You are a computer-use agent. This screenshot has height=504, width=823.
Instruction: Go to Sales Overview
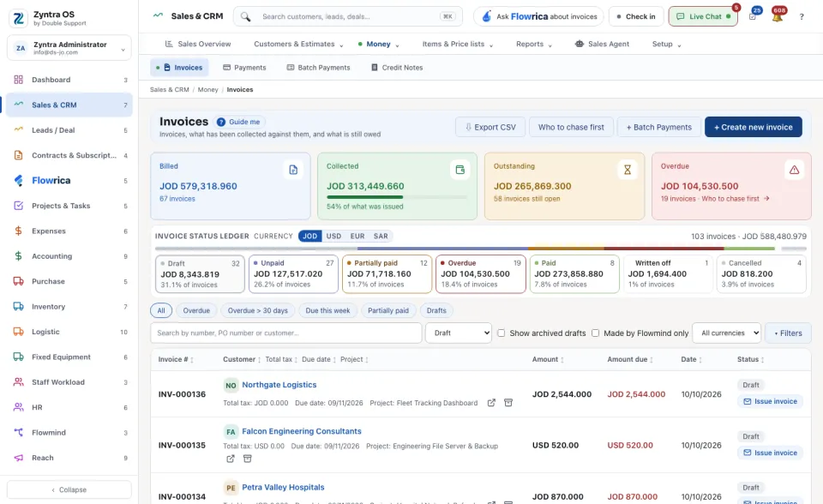click(198, 44)
